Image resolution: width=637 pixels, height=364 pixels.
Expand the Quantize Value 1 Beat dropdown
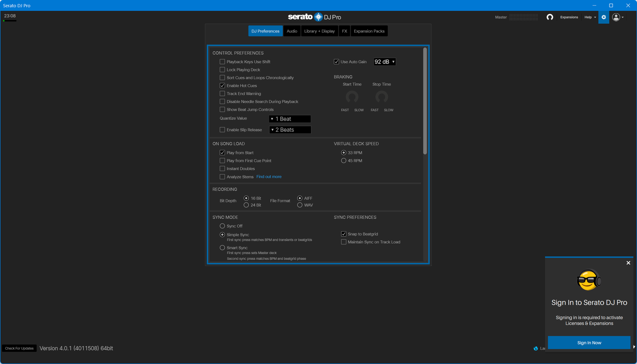290,119
